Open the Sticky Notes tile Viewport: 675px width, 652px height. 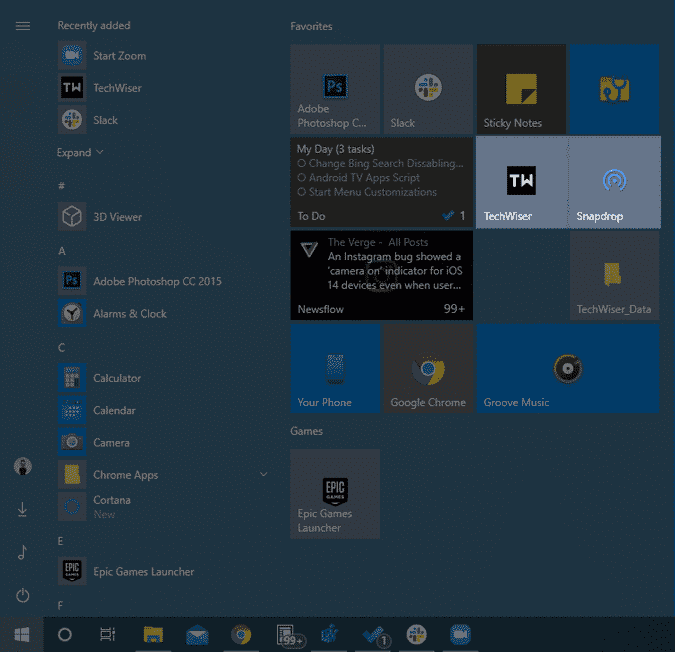point(521,89)
